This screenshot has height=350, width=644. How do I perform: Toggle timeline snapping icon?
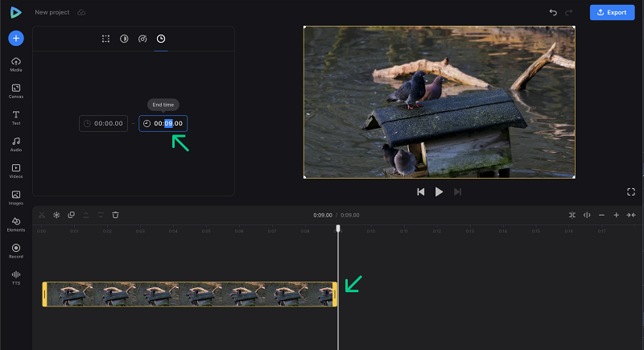pos(572,215)
